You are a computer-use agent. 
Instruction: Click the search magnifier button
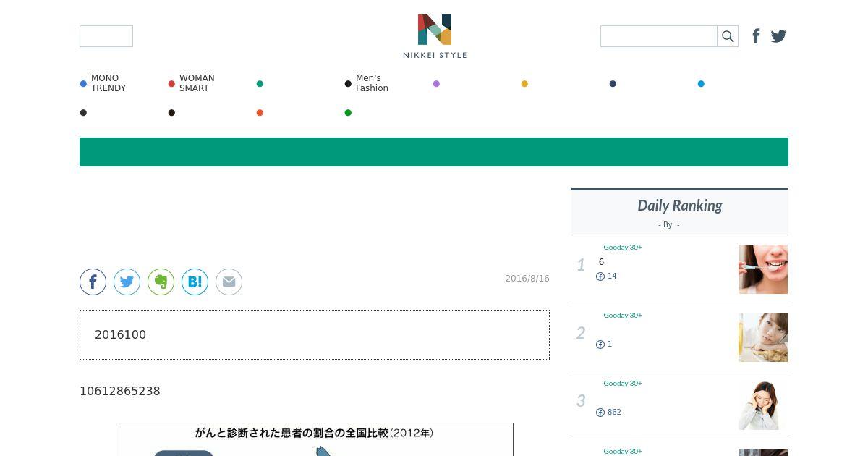pos(728,36)
